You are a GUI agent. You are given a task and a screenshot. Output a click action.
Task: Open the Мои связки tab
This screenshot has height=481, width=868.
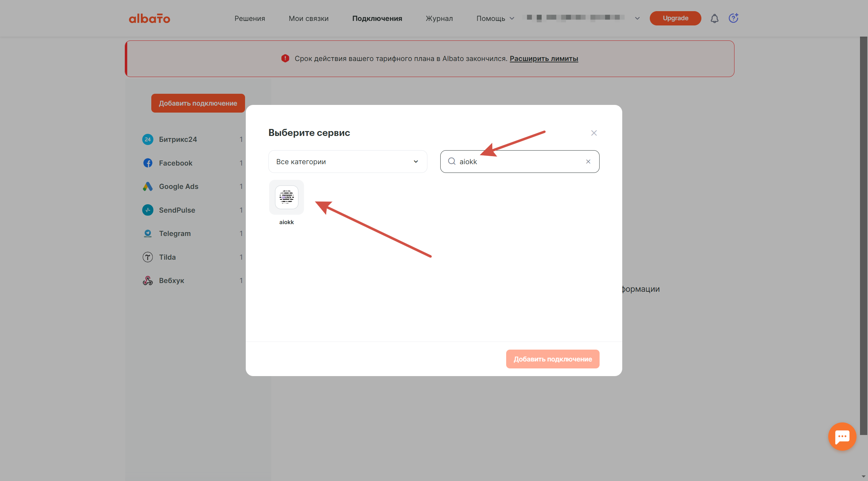(309, 18)
